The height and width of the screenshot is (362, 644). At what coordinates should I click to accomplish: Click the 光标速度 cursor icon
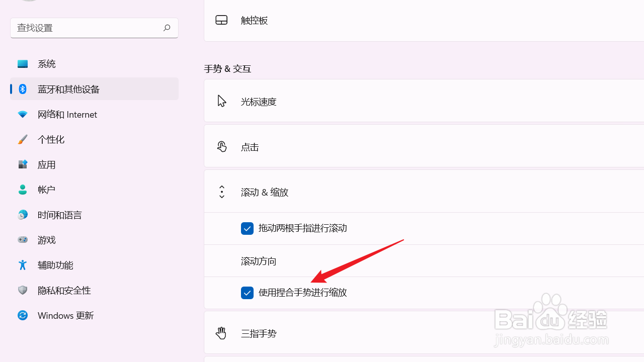point(221,101)
